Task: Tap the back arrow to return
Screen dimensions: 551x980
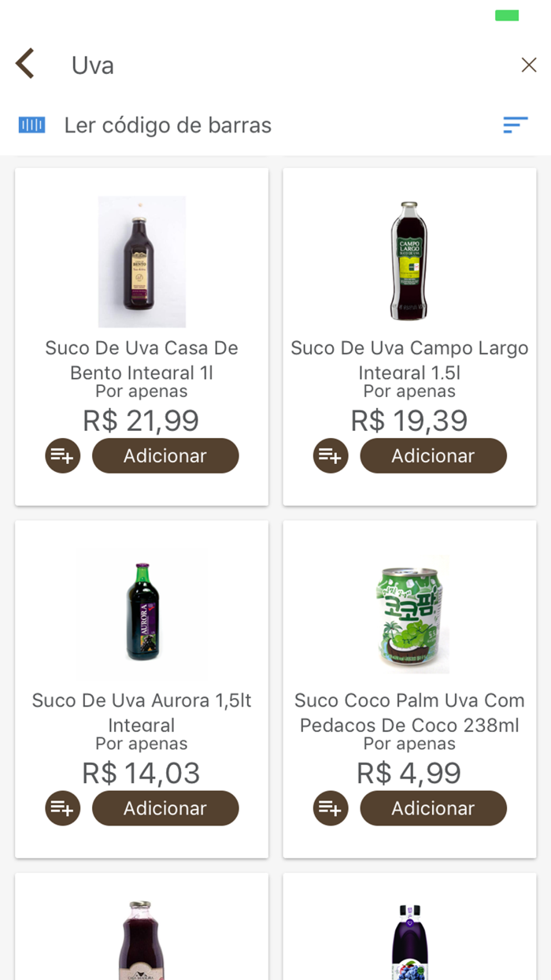Action: [24, 63]
